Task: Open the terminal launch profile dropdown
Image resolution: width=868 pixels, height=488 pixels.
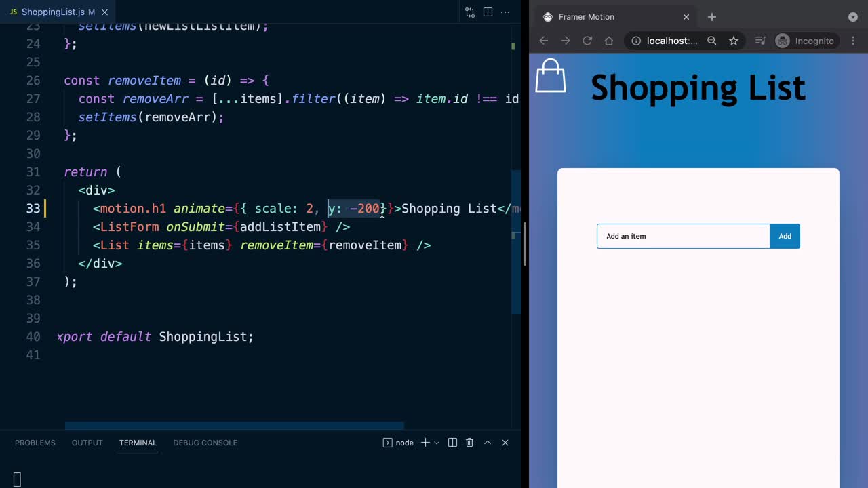Action: point(437,443)
